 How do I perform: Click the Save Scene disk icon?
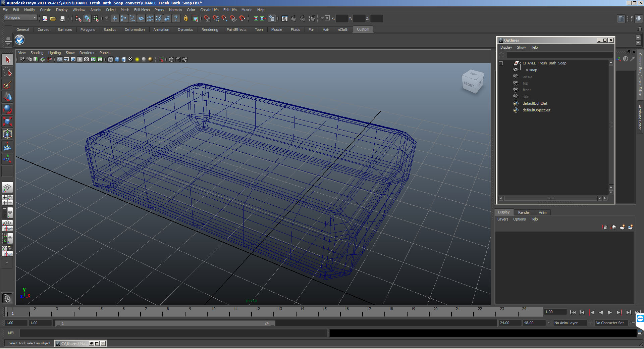[62, 18]
